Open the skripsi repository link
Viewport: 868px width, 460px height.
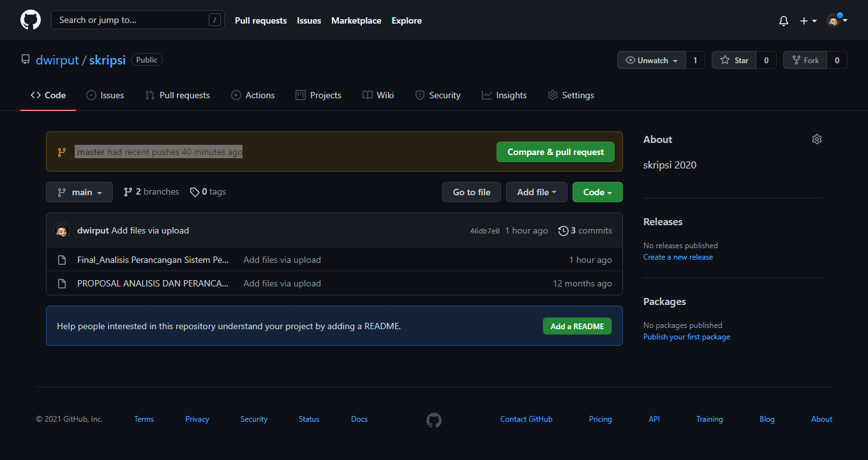tap(107, 60)
